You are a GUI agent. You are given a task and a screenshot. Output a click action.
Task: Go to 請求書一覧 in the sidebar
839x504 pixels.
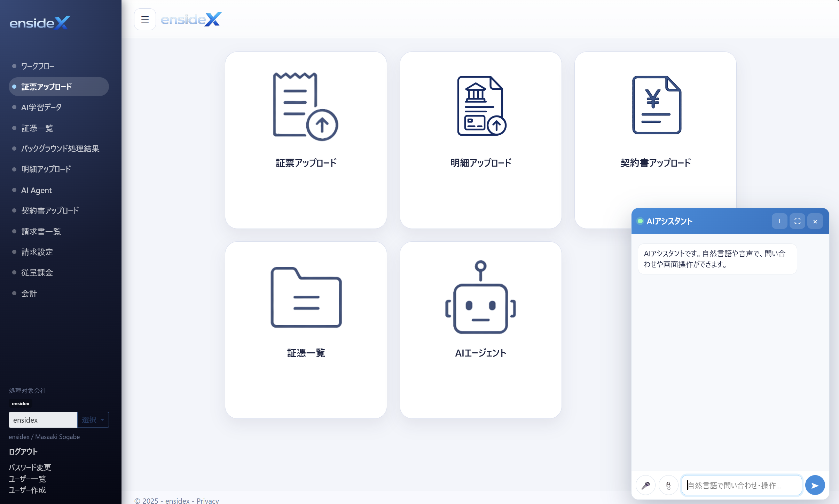(59, 231)
